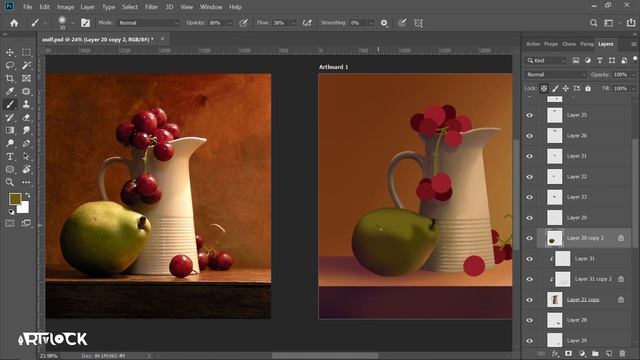Open the Opacity slider dropdown in options bar
640x360 pixels.
[x=229, y=23]
